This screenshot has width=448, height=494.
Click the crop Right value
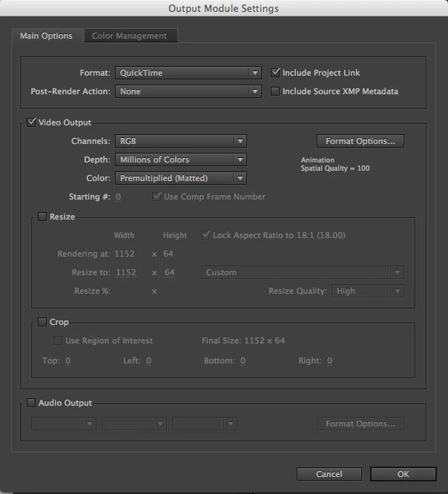pos(329,360)
